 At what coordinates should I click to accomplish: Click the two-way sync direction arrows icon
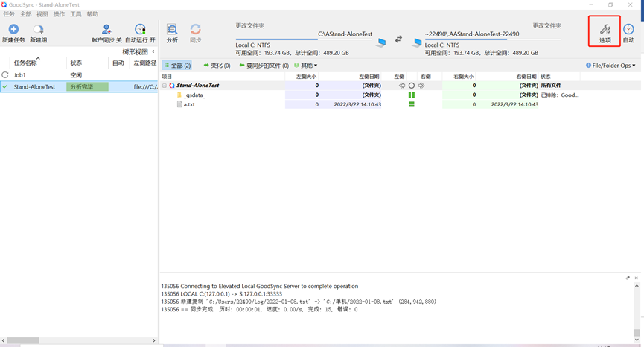[x=398, y=39]
